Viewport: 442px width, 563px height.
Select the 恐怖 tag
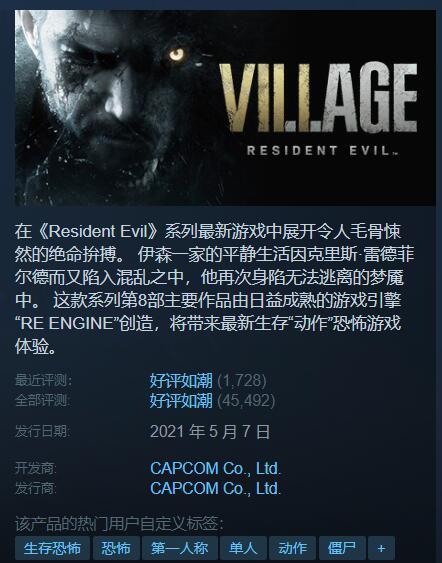click(116, 548)
